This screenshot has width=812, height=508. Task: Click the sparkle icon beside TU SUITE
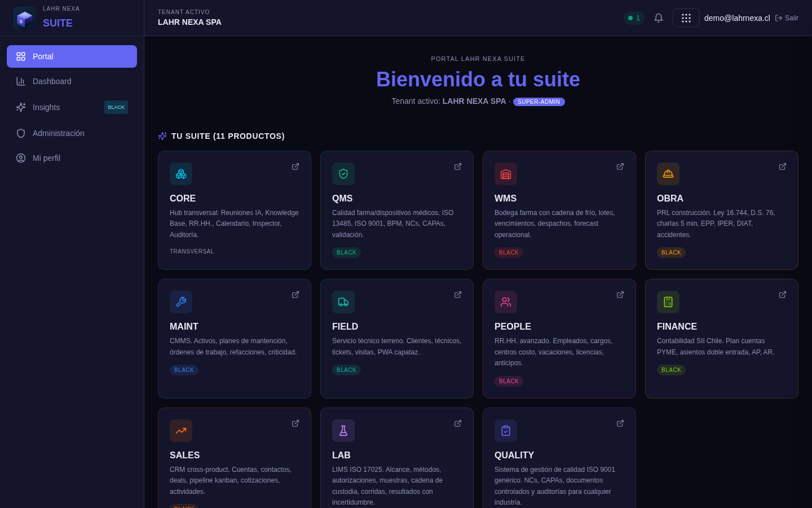pos(162,136)
